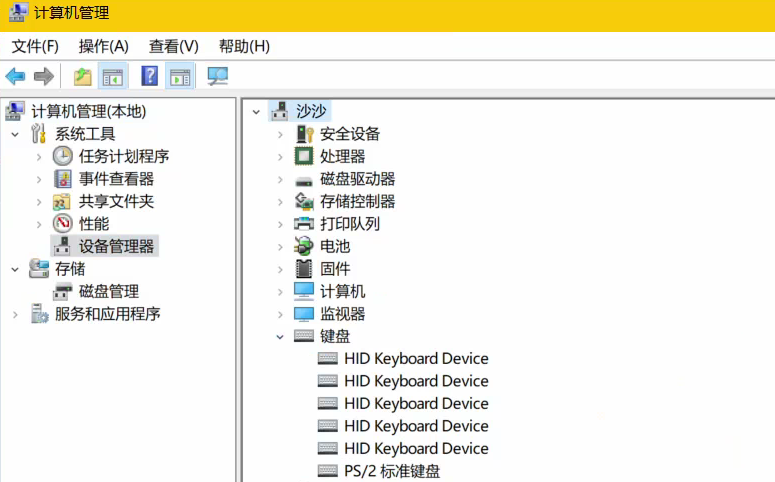Expand the 电池 device category
The height and width of the screenshot is (482, 775).
[x=280, y=247]
